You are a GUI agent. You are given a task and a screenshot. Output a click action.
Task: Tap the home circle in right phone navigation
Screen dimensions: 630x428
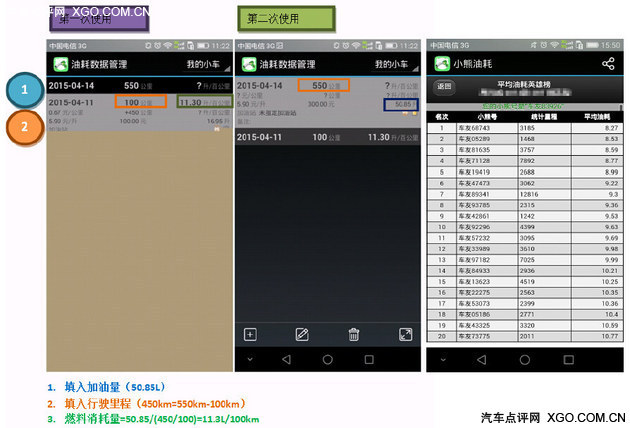pos(525,359)
